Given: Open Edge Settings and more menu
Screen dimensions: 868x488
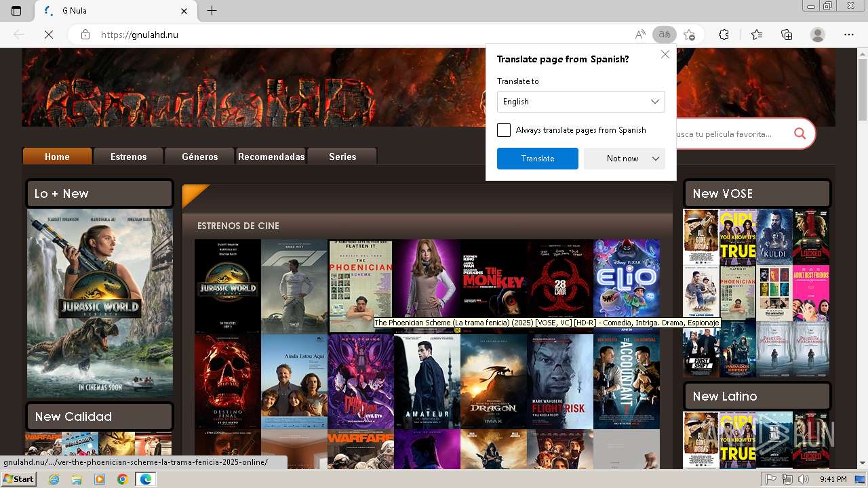Looking at the screenshot, I should coord(849,35).
